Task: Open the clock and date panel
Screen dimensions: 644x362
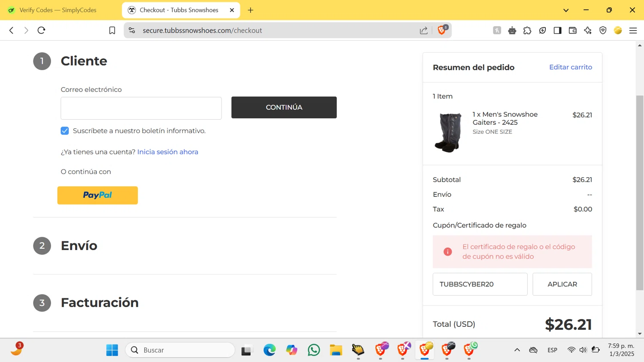Action: pyautogui.click(x=621, y=350)
